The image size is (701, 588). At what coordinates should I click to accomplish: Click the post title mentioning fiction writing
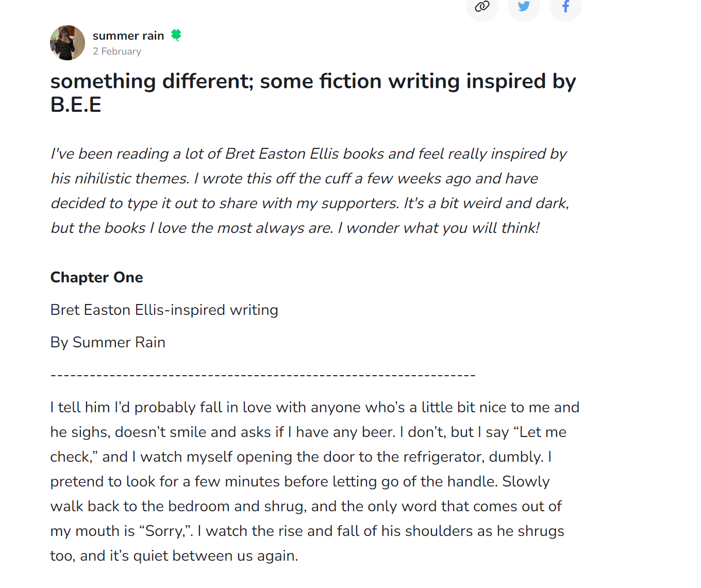tap(313, 81)
